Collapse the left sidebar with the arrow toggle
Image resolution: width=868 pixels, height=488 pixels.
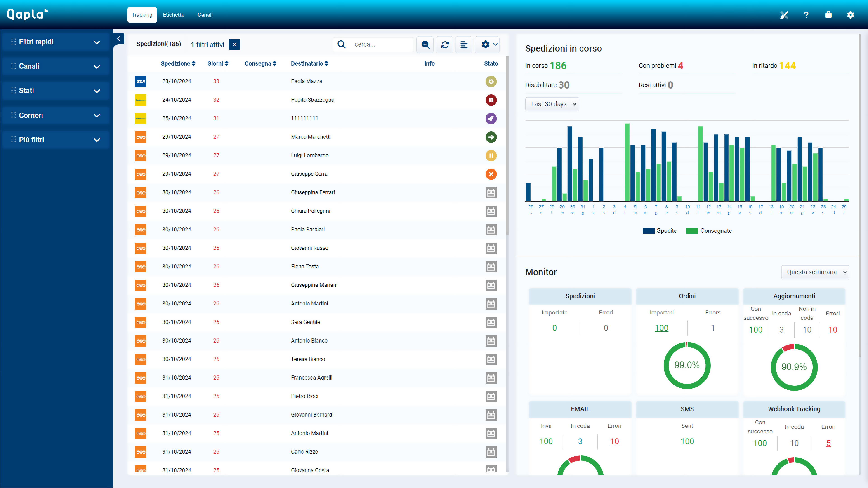119,38
